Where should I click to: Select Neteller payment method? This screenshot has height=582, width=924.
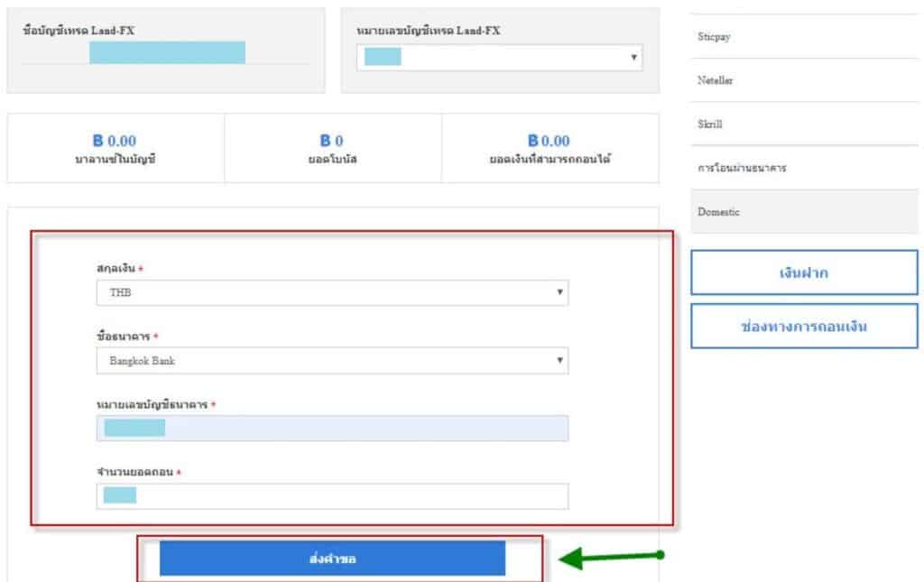coord(804,80)
